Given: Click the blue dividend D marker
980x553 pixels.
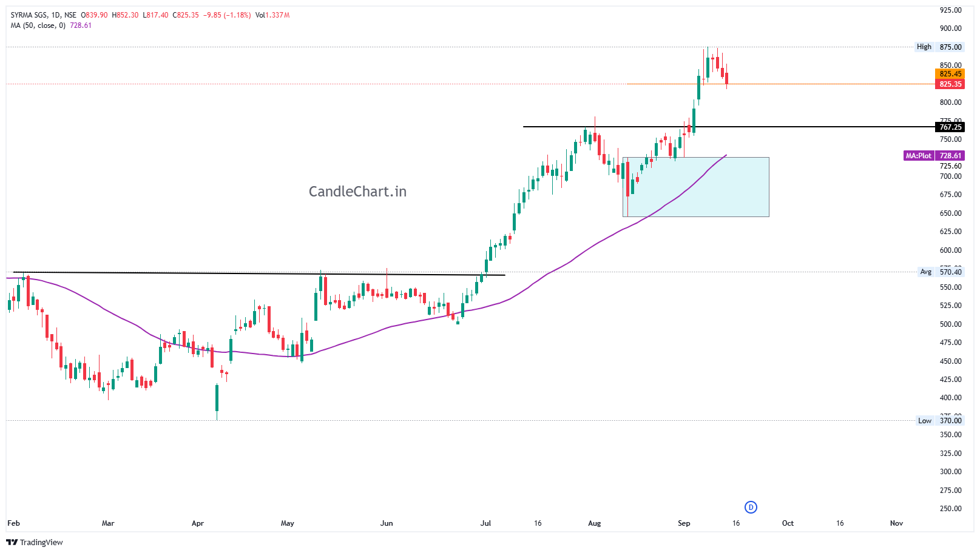Looking at the screenshot, I should pyautogui.click(x=751, y=508).
